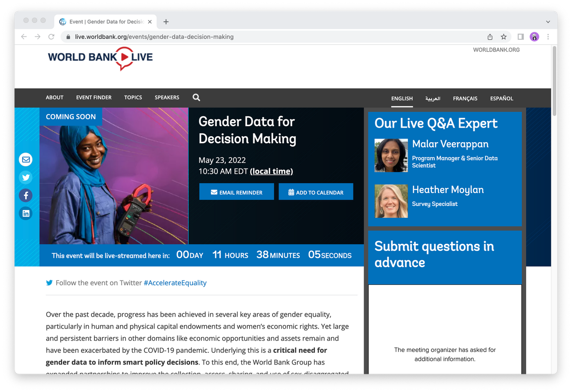Open the #AccelerateEquality hashtag link
The height and width of the screenshot is (392, 572).
[x=175, y=283]
